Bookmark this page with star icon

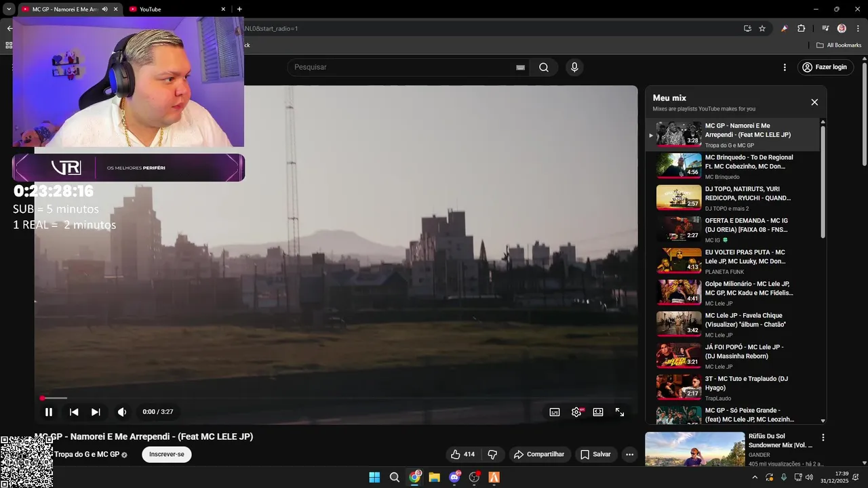(x=762, y=28)
